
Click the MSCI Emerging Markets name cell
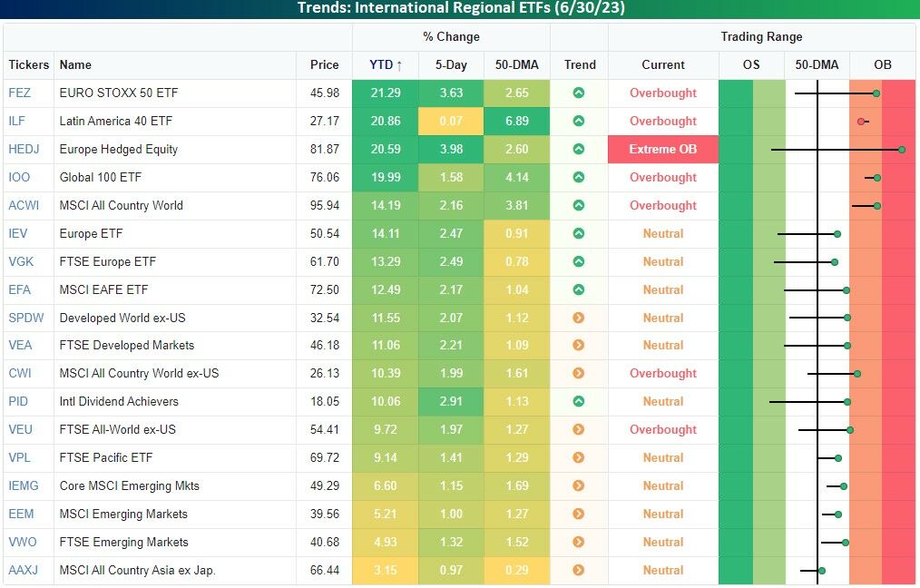pyautogui.click(x=123, y=514)
